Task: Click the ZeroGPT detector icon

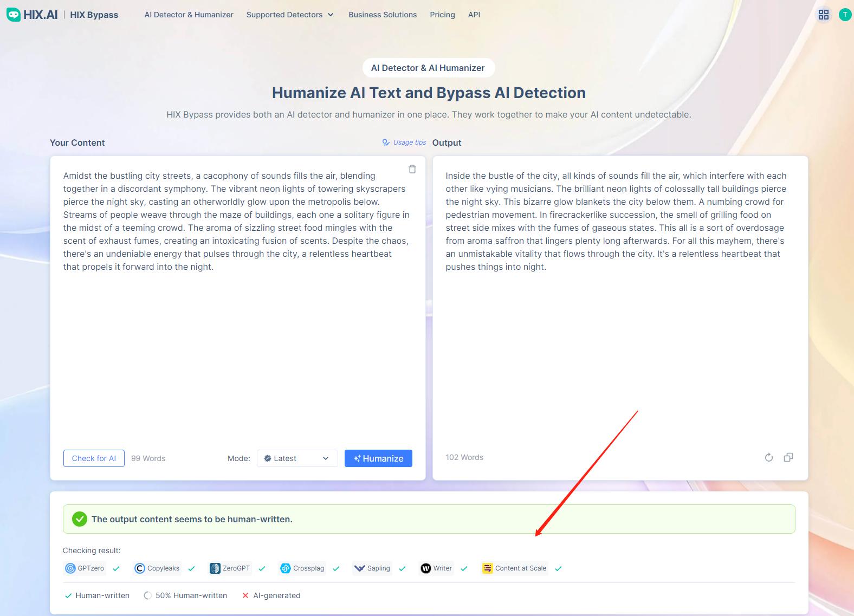Action: tap(215, 568)
